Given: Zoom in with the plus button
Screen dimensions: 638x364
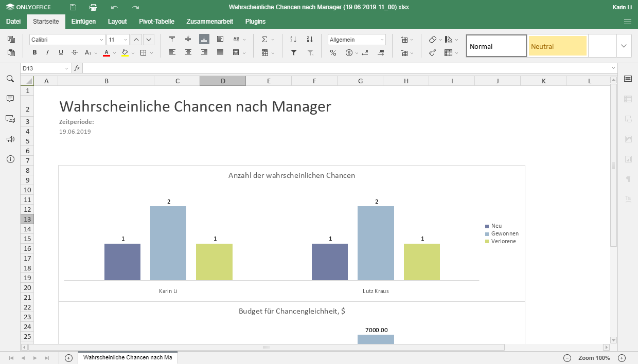Looking at the screenshot, I should click(622, 358).
